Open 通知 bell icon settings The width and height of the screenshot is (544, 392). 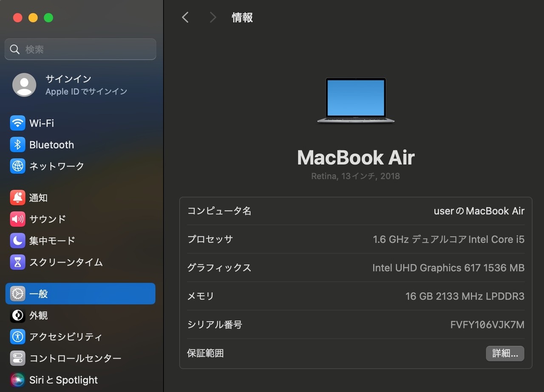(x=17, y=198)
